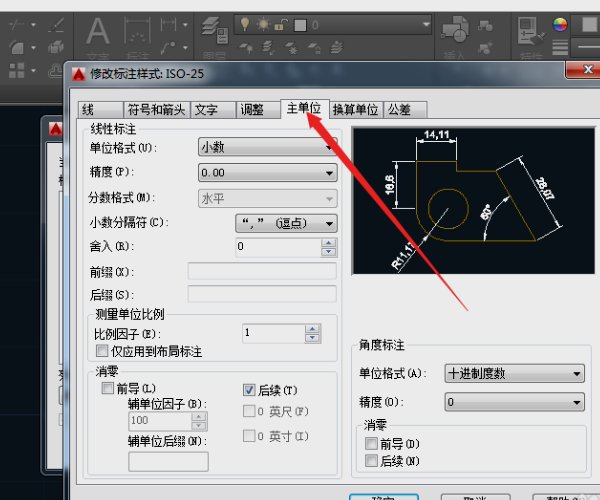Increase 比例因子(E) with the up arrow
Screen dimensions: 600x500
click(313, 329)
